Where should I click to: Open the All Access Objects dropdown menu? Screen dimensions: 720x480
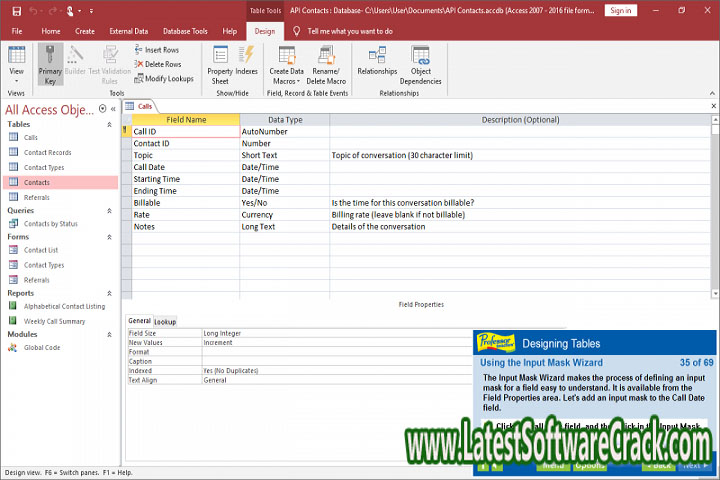(x=102, y=109)
